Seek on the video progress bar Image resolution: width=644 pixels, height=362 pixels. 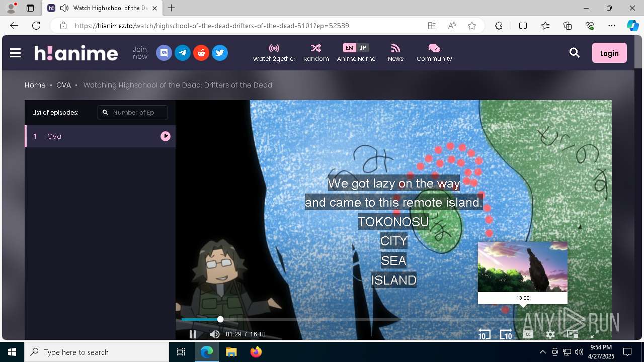tap(394, 319)
